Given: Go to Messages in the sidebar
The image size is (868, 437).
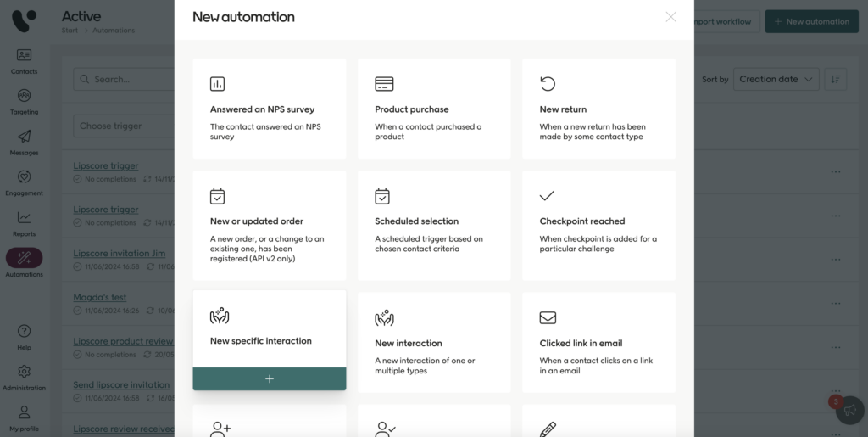Looking at the screenshot, I should point(24,142).
